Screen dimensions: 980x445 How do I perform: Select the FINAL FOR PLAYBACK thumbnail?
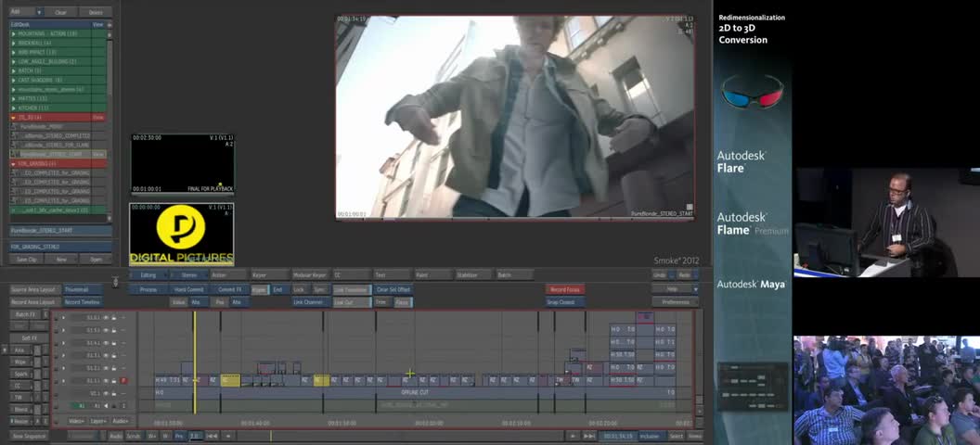(x=182, y=163)
